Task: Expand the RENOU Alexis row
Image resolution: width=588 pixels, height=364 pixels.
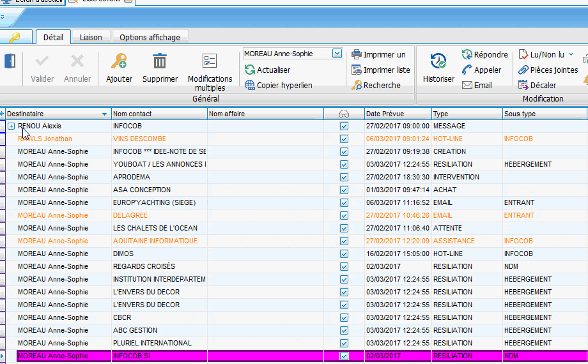Action: pyautogui.click(x=12, y=126)
